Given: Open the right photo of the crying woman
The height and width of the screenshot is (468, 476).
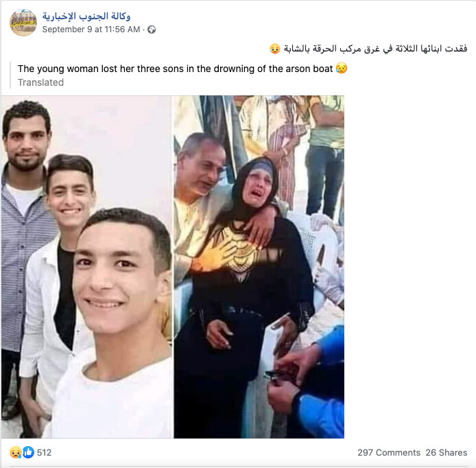Looking at the screenshot, I should 259,267.
